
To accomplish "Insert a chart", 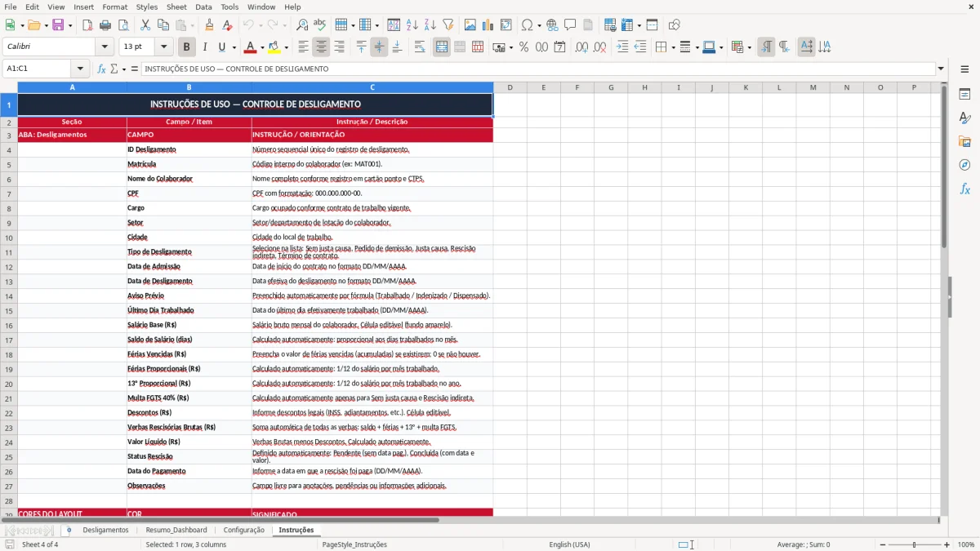I will pos(488,25).
